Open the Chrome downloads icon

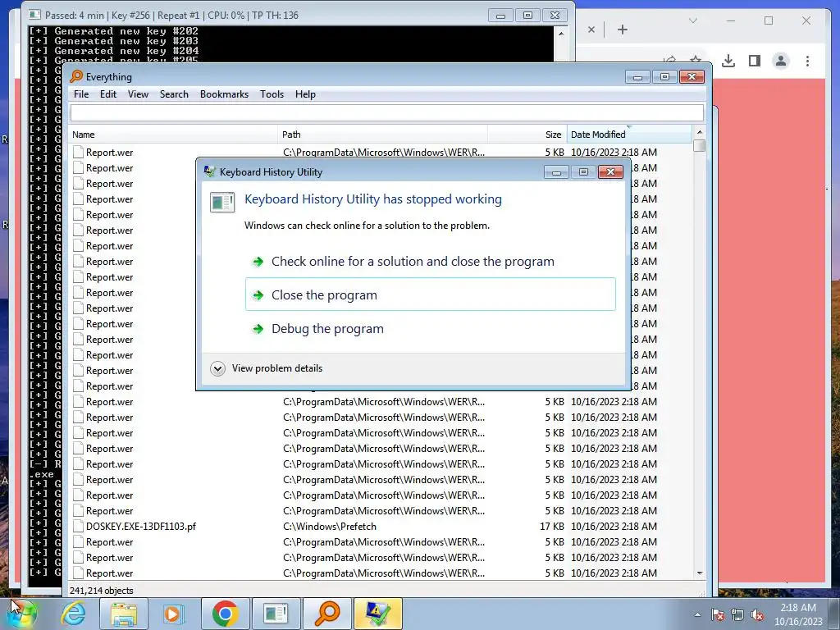(x=728, y=61)
